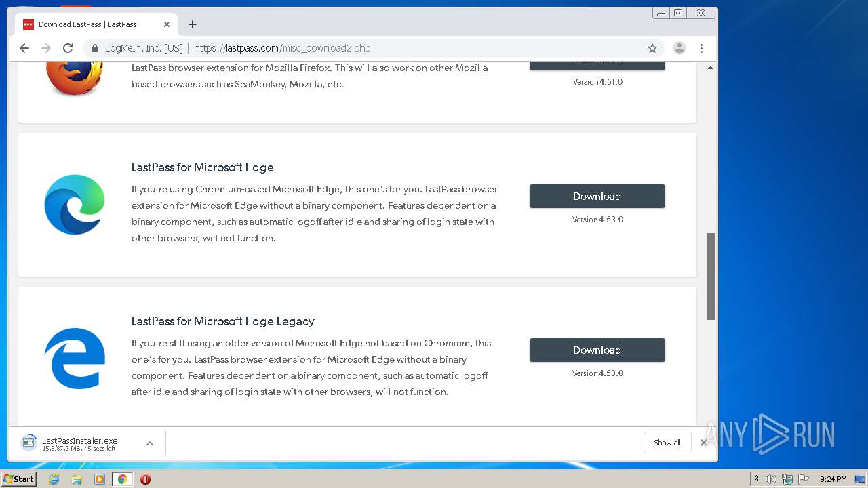This screenshot has width=868, height=488.
Task: Close the downloads bar
Action: pos(704,443)
